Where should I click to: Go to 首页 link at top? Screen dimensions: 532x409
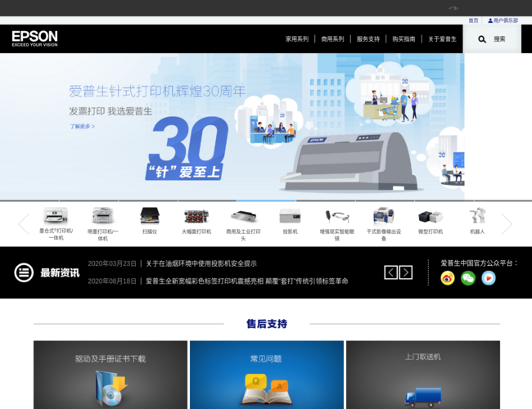point(473,20)
